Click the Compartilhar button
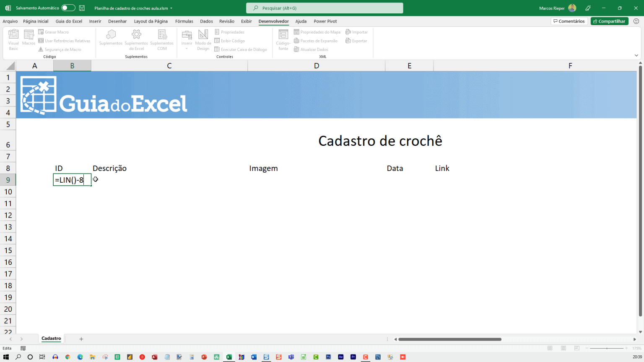The height and width of the screenshot is (362, 644). click(609, 21)
